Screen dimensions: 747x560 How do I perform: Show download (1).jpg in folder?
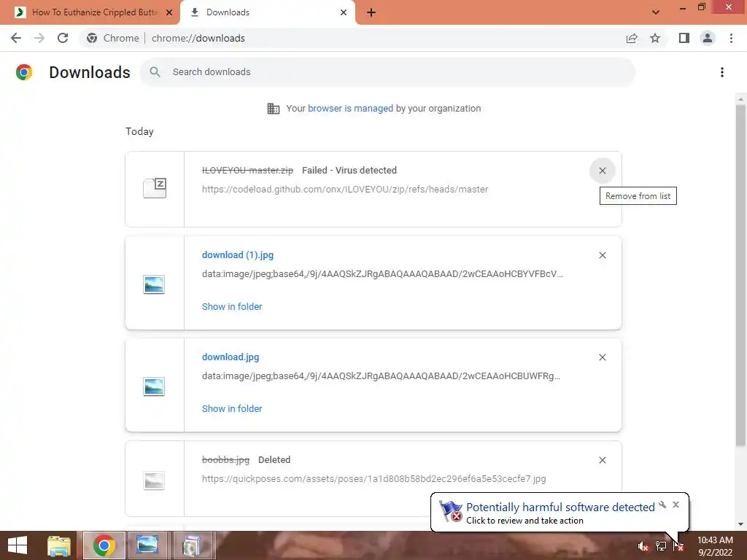(x=232, y=307)
